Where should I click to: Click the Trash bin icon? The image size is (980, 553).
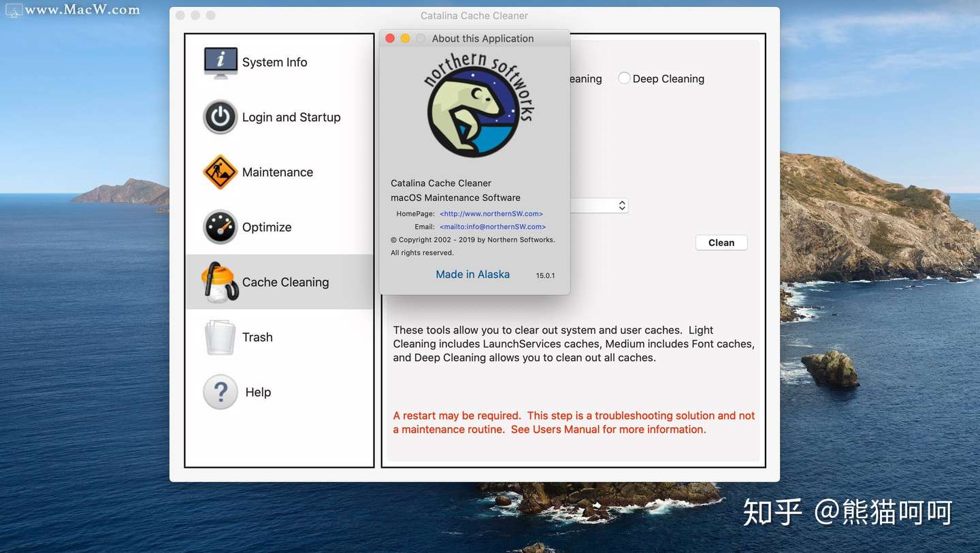pyautogui.click(x=220, y=337)
